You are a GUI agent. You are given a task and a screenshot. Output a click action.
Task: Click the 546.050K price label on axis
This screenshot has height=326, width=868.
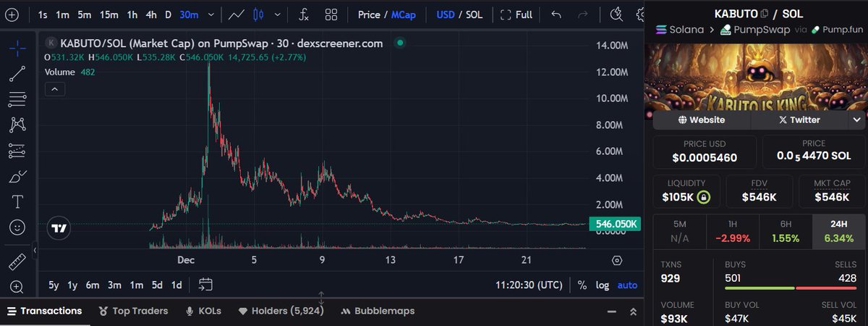pos(616,225)
